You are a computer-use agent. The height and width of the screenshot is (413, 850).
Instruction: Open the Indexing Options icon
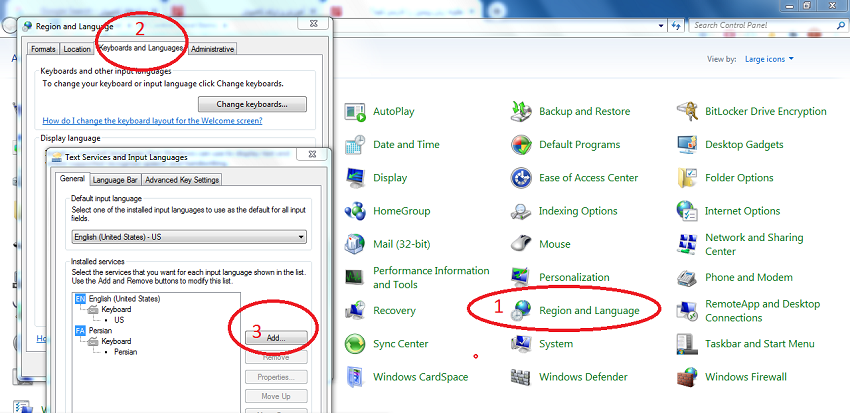point(521,211)
